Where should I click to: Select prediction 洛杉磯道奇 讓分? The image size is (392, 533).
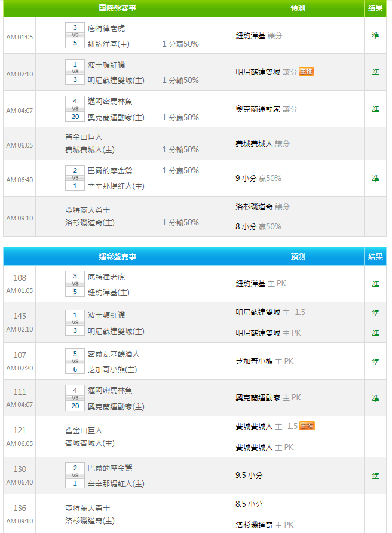pos(262,206)
